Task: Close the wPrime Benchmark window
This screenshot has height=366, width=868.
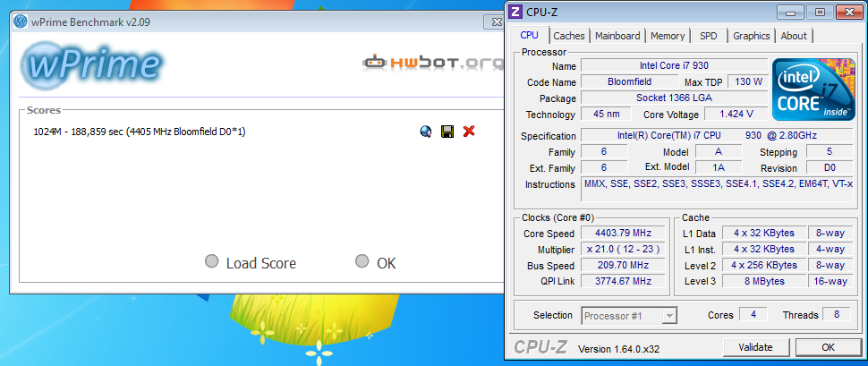Action: coord(494,22)
